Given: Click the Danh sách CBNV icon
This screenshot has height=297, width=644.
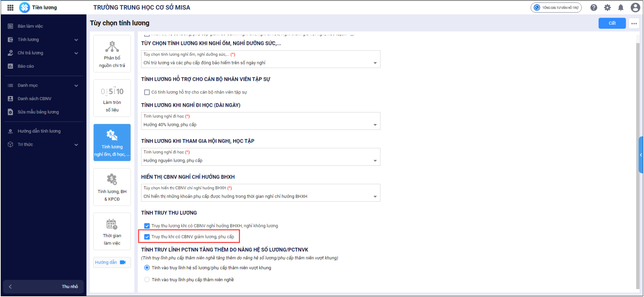Looking at the screenshot, I should 10,99.
